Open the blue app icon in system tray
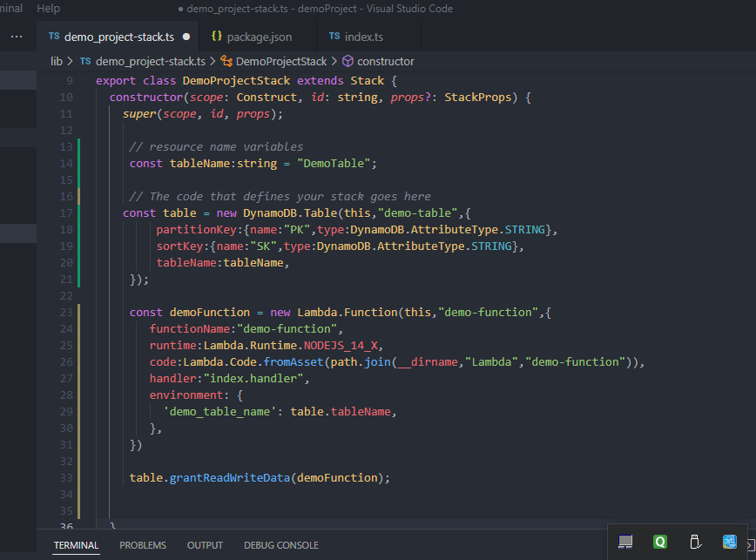 pos(729,541)
